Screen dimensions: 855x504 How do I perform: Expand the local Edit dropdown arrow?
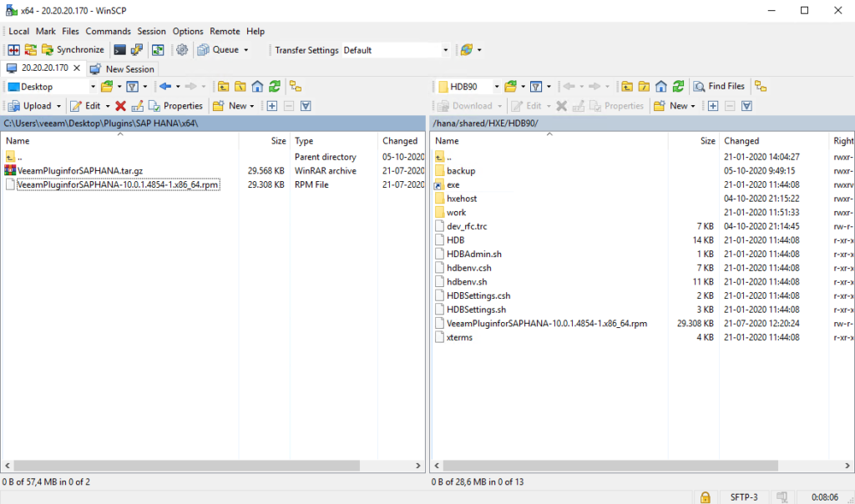coord(108,106)
